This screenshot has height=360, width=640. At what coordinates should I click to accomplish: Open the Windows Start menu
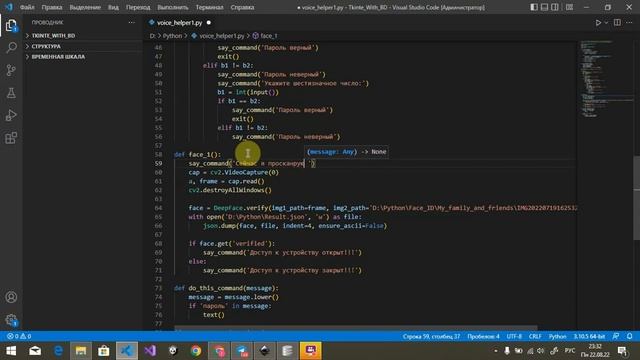pos(11,351)
